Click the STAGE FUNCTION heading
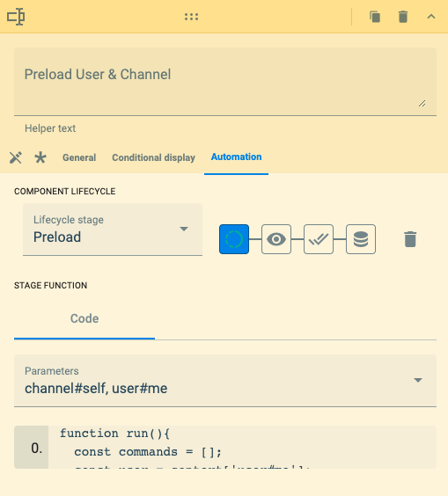Screen dimensions: 448x496 [x=51, y=285]
